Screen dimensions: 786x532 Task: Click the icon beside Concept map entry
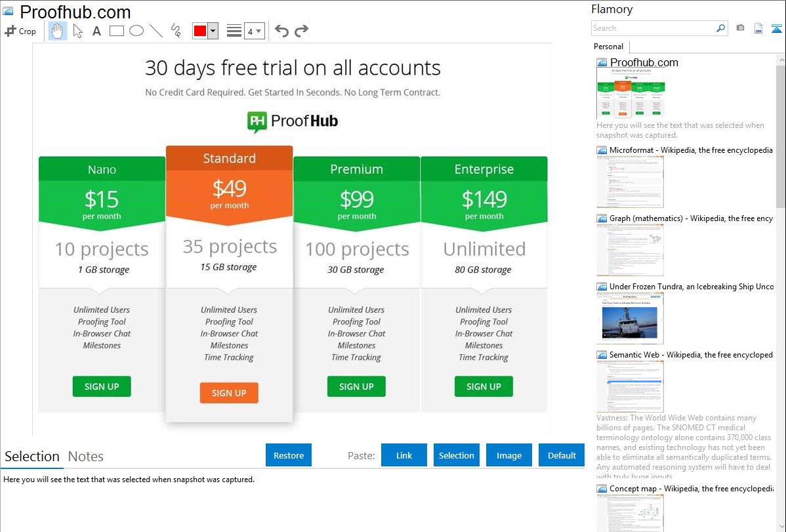tap(602, 488)
